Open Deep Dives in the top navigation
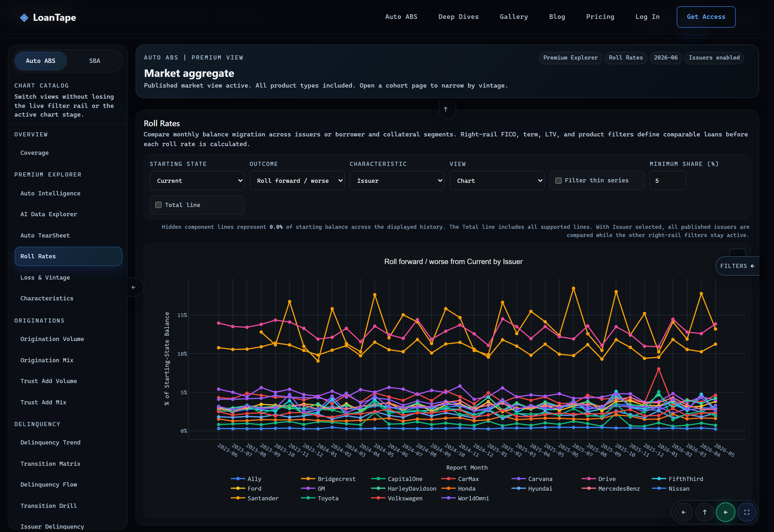Image resolution: width=774 pixels, height=532 pixels. (459, 17)
